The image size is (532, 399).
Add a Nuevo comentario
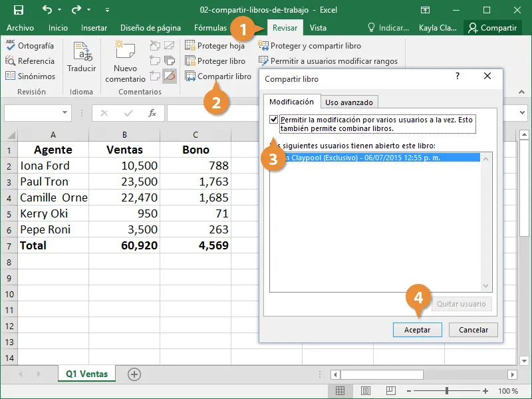pyautogui.click(x=125, y=61)
